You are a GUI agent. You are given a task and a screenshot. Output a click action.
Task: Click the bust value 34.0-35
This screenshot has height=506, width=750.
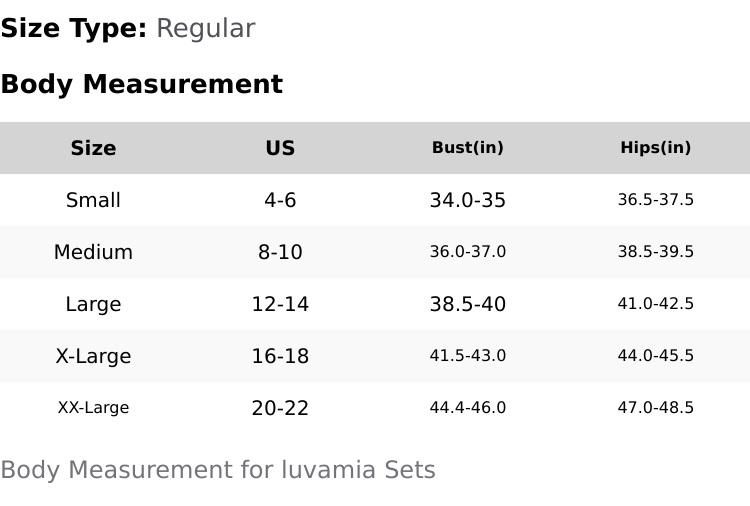click(467, 200)
